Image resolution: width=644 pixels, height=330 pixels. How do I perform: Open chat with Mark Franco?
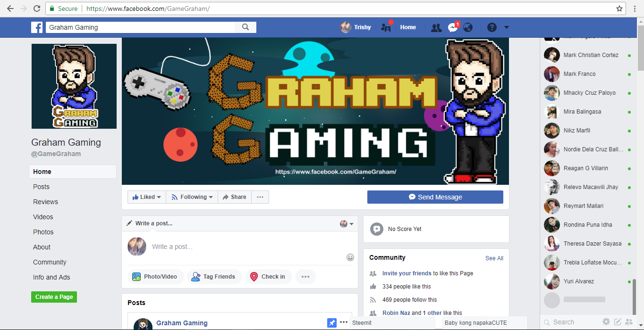pyautogui.click(x=587, y=74)
